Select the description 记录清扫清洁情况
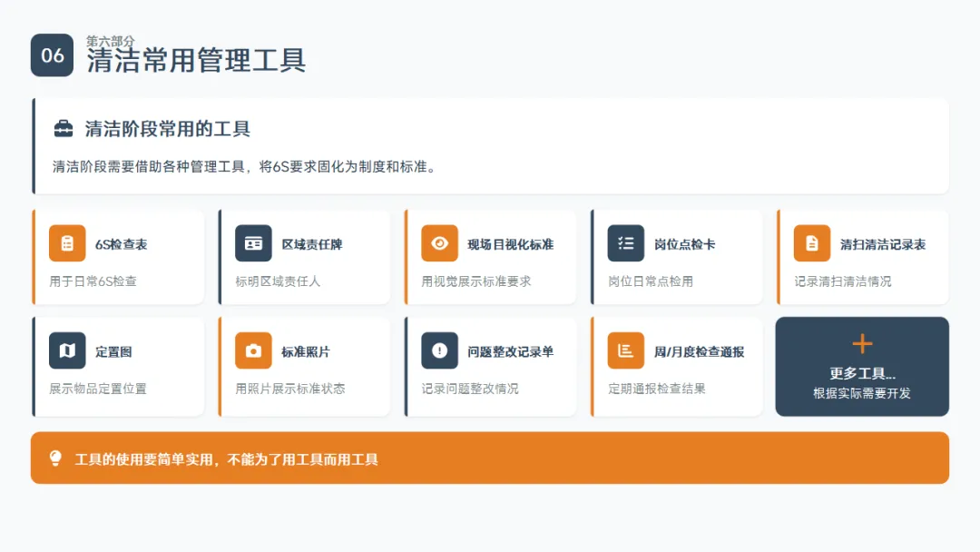This screenshot has height=552, width=980. point(843,281)
